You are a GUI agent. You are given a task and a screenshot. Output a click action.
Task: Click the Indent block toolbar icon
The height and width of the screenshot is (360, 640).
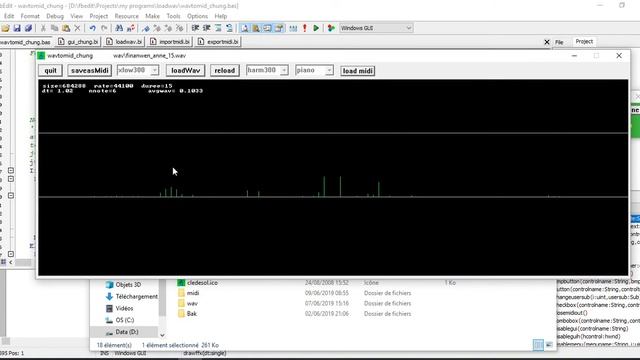tap(195, 28)
